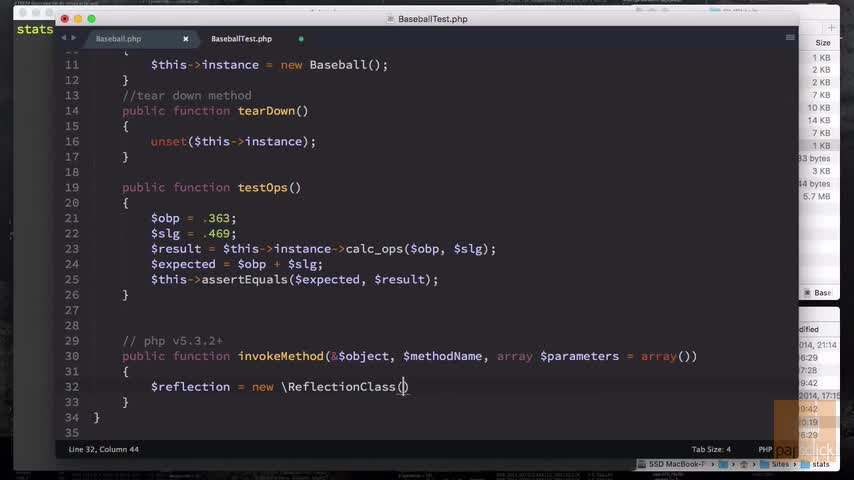The height and width of the screenshot is (480, 854).
Task: Place the cursor on the tearDown function name
Action: coord(266,111)
